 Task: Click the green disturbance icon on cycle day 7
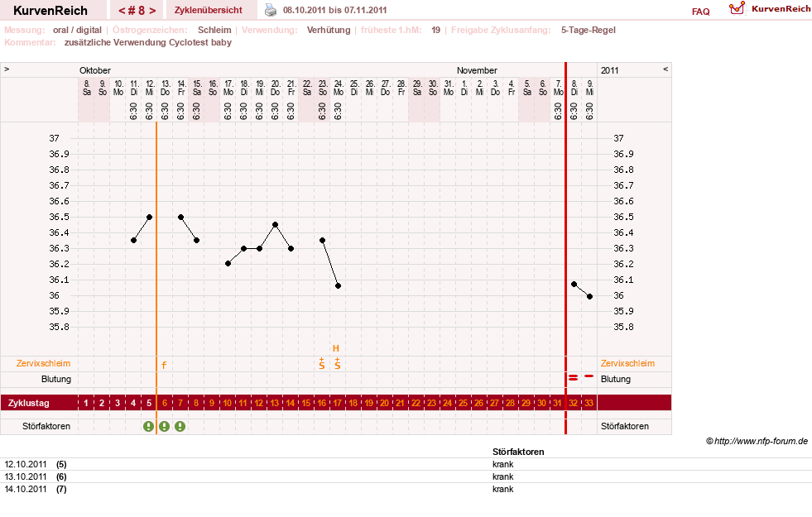click(180, 427)
